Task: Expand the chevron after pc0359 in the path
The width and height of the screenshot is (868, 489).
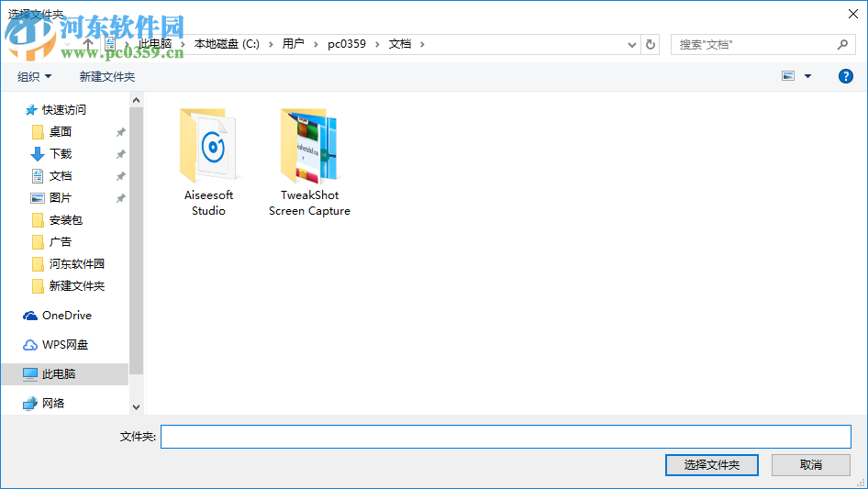Action: [377, 44]
